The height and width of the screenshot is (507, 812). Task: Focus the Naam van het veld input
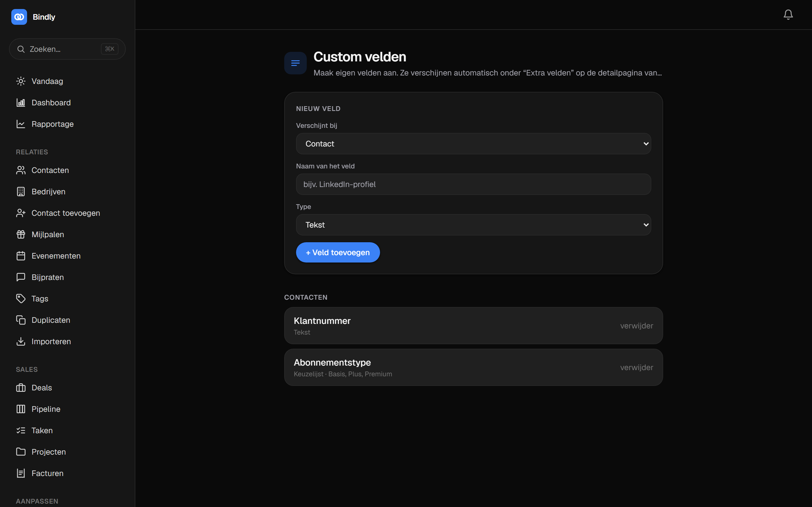[473, 184]
